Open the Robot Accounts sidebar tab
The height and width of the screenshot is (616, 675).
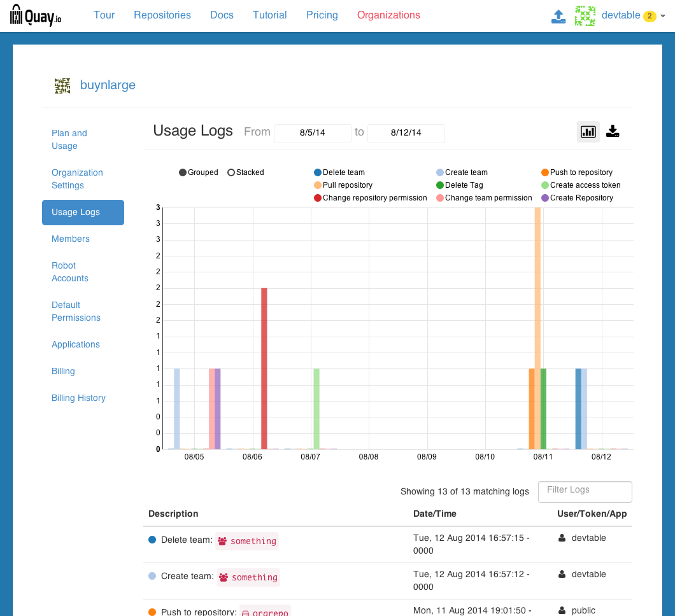click(83, 272)
